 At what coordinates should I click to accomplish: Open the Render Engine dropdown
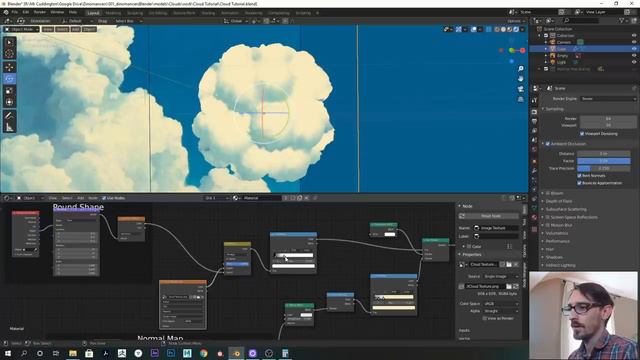608,99
